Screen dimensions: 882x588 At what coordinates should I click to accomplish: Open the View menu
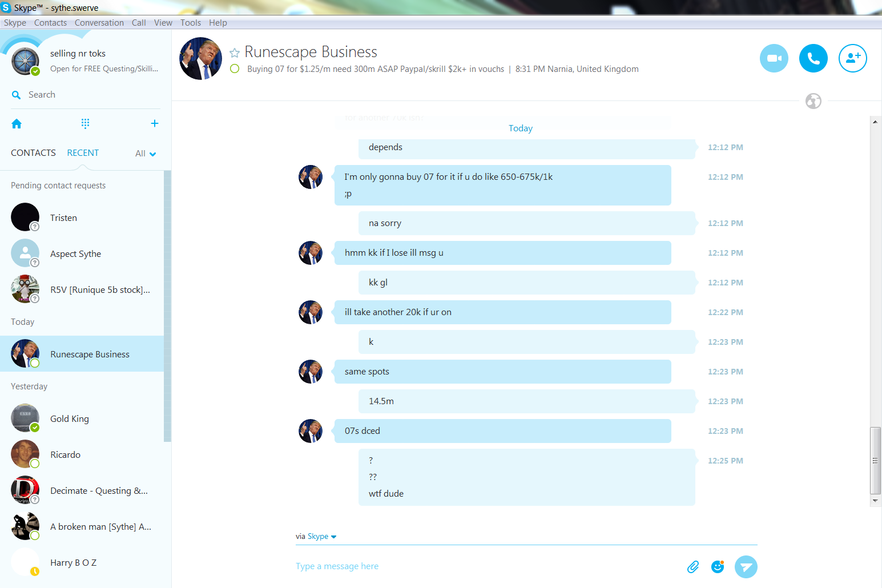[x=163, y=23]
